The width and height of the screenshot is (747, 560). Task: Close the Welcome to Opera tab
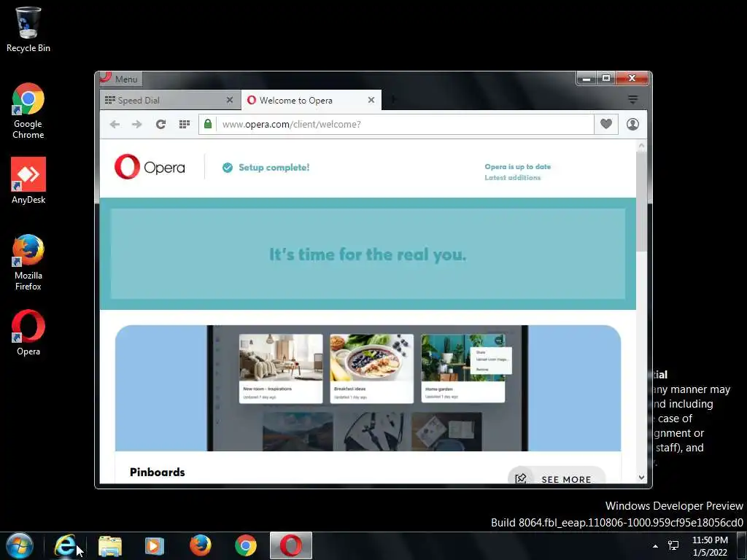coord(371,100)
